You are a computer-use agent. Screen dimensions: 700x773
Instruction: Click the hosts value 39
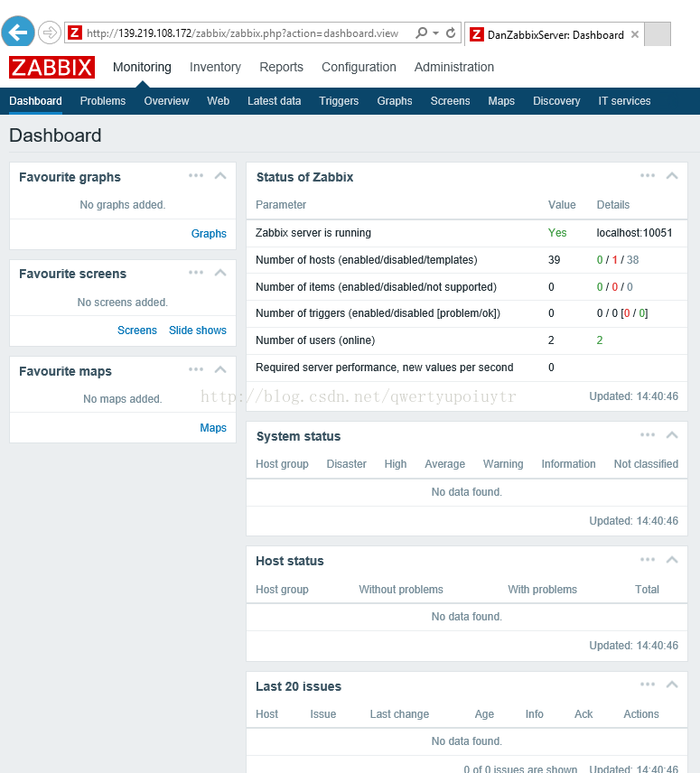(554, 260)
